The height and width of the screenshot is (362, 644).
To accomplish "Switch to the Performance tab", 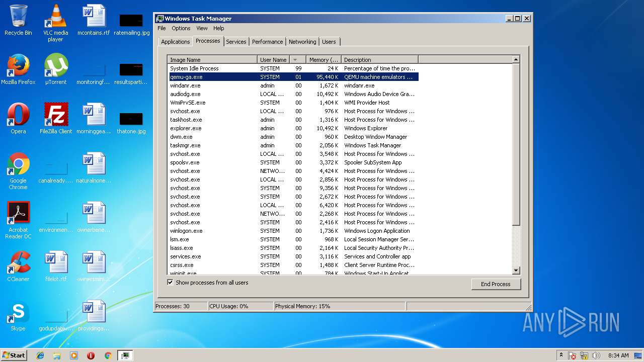I will tap(267, 42).
